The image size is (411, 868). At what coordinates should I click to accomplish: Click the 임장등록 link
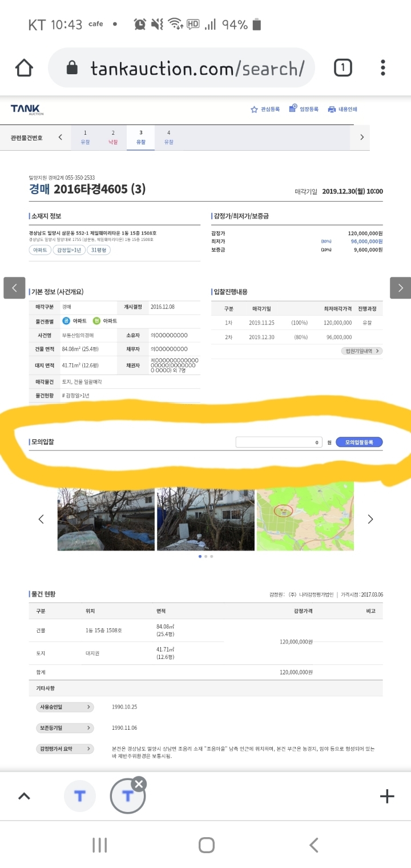[303, 109]
